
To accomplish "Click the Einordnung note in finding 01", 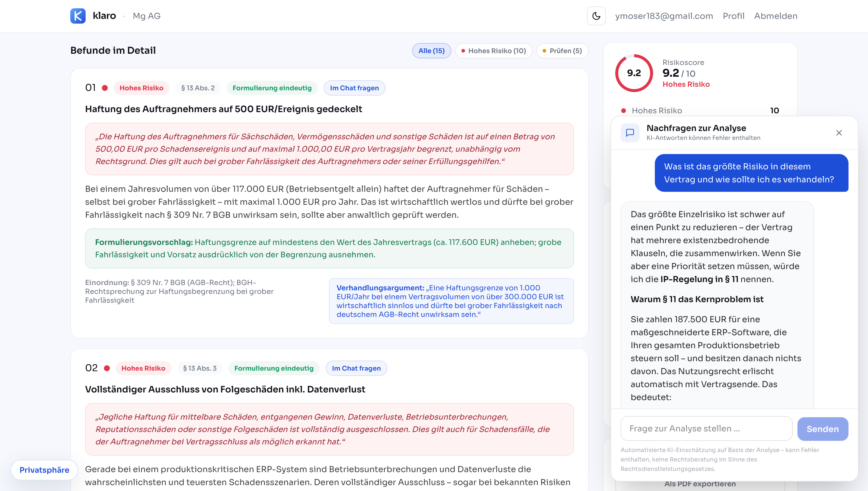I will point(179,291).
